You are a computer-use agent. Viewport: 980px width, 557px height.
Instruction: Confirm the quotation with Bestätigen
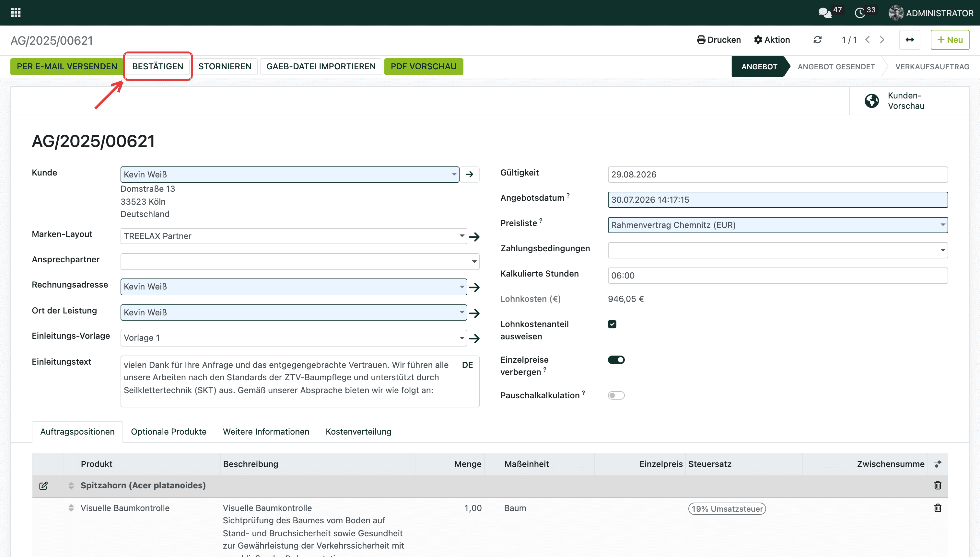[x=158, y=67]
